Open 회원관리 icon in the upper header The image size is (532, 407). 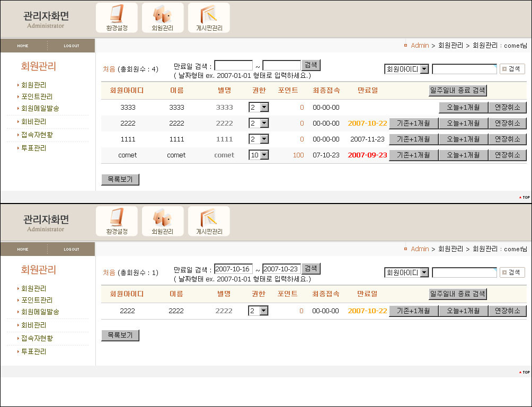pyautogui.click(x=163, y=17)
